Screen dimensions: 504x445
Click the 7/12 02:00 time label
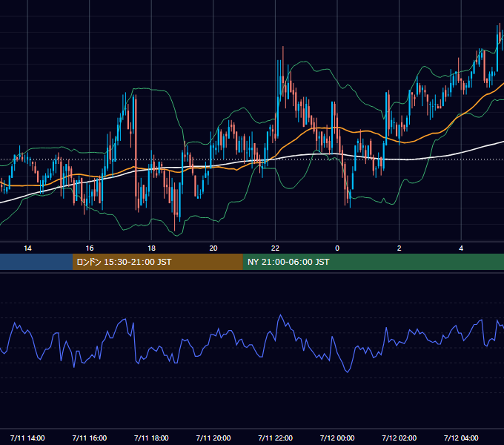pos(399,438)
